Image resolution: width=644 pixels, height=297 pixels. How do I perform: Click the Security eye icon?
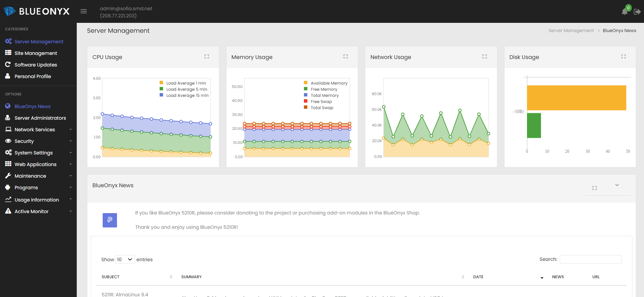[x=8, y=141]
